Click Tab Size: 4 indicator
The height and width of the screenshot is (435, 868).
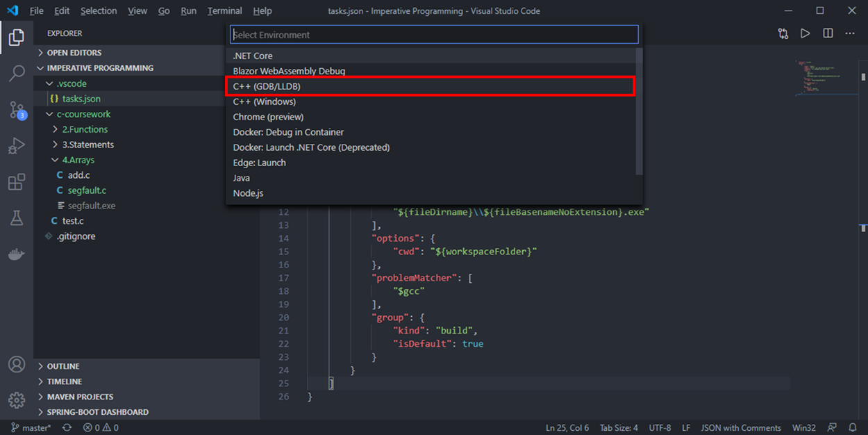619,428
